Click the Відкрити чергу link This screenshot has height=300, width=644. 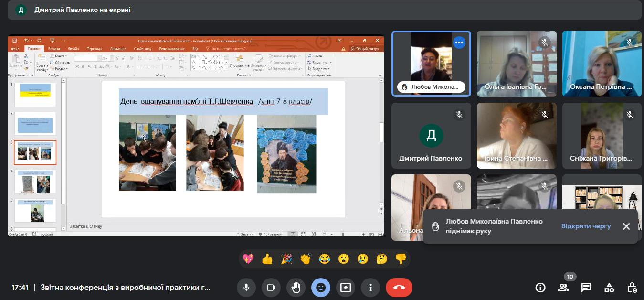586,226
